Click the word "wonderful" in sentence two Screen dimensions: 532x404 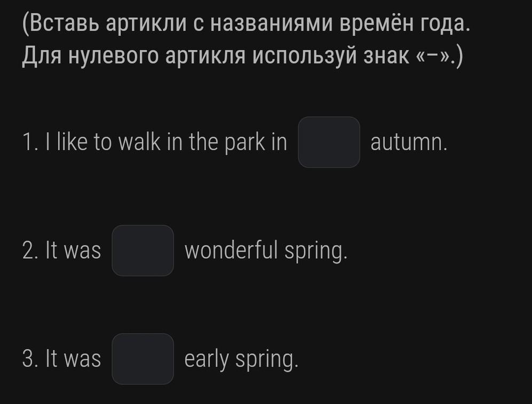tap(231, 251)
